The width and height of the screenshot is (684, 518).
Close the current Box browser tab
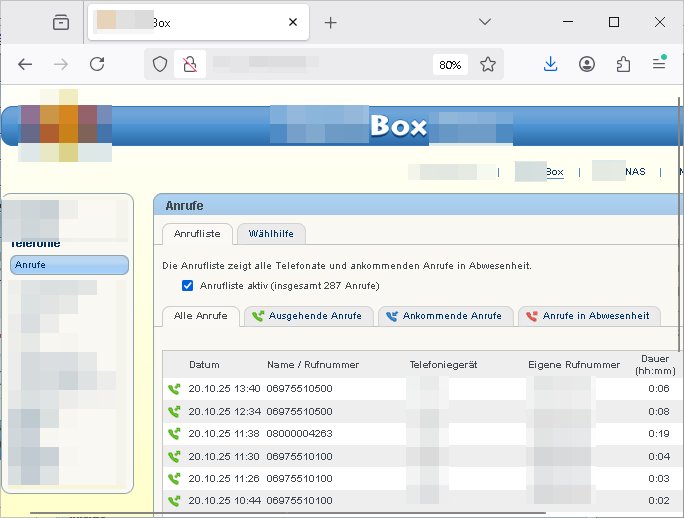292,22
